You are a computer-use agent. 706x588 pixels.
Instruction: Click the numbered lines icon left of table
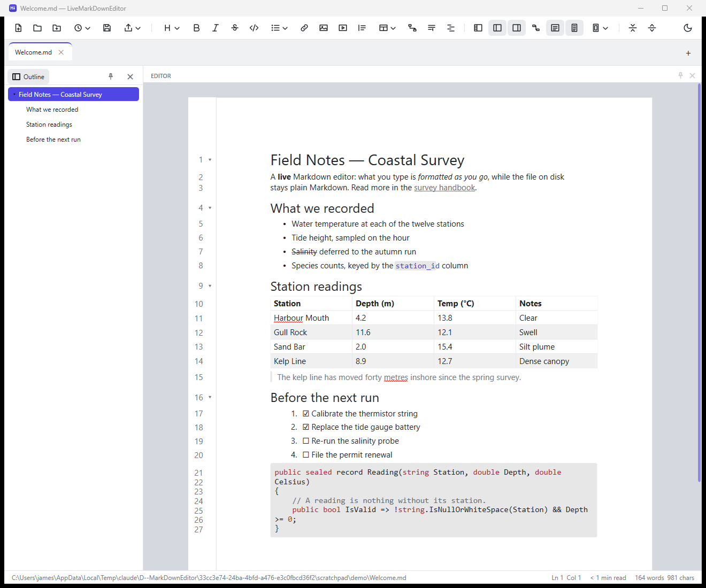pyautogui.click(x=362, y=28)
